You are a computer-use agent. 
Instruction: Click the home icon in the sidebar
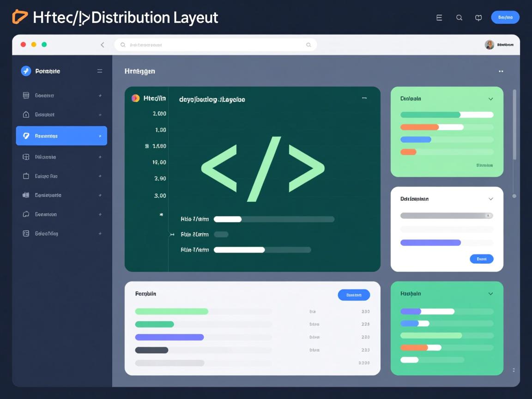[x=26, y=115]
